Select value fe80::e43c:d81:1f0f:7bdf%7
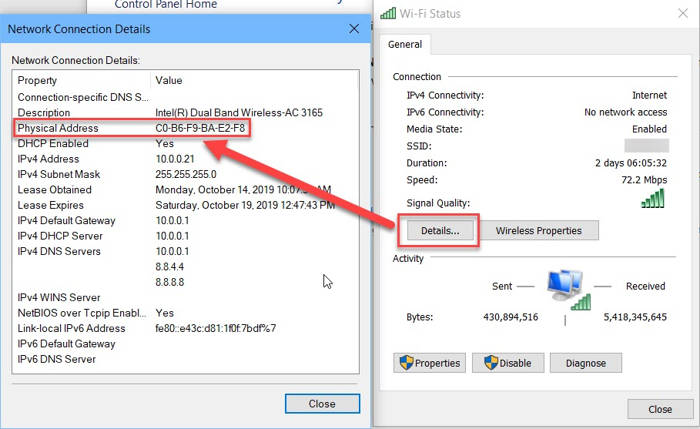Screen dimensions: 700x429 [x=216, y=329]
